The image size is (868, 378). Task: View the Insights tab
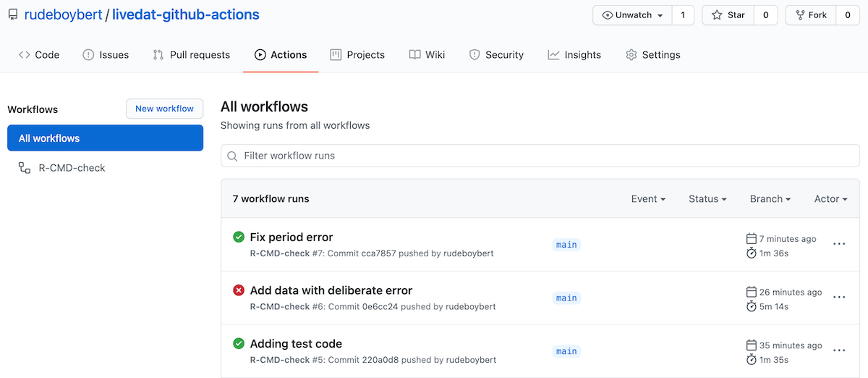coord(574,55)
